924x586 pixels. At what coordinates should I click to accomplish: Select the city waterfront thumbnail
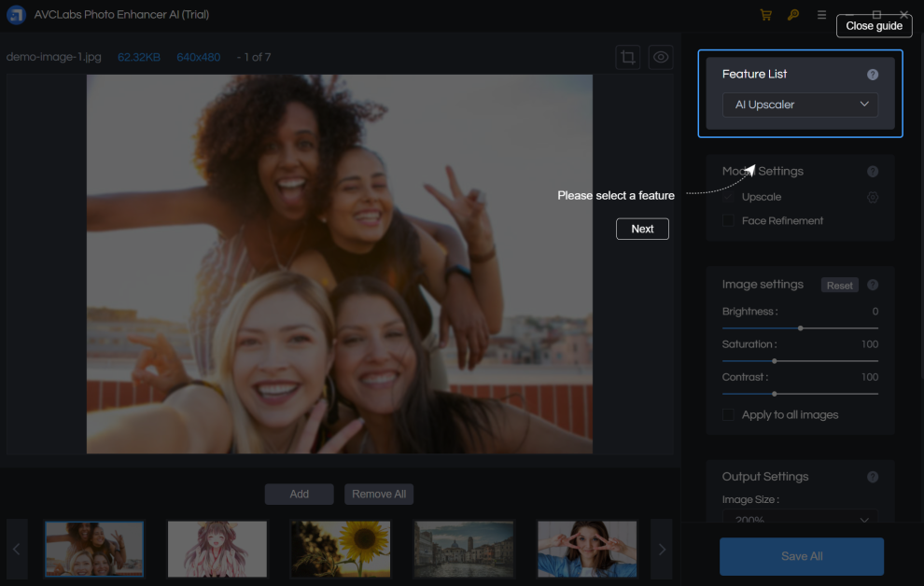pyautogui.click(x=464, y=550)
